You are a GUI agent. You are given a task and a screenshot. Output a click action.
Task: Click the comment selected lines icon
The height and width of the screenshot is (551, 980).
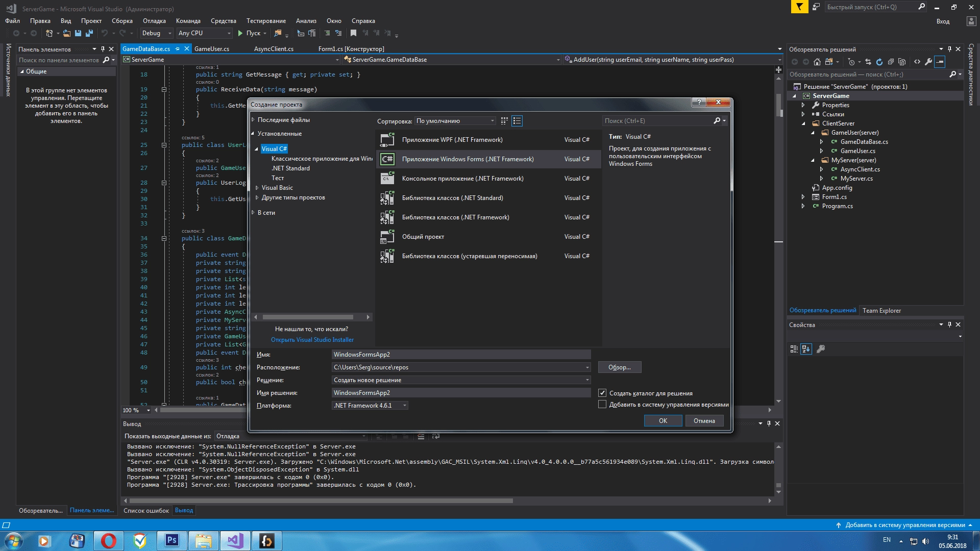[327, 33]
